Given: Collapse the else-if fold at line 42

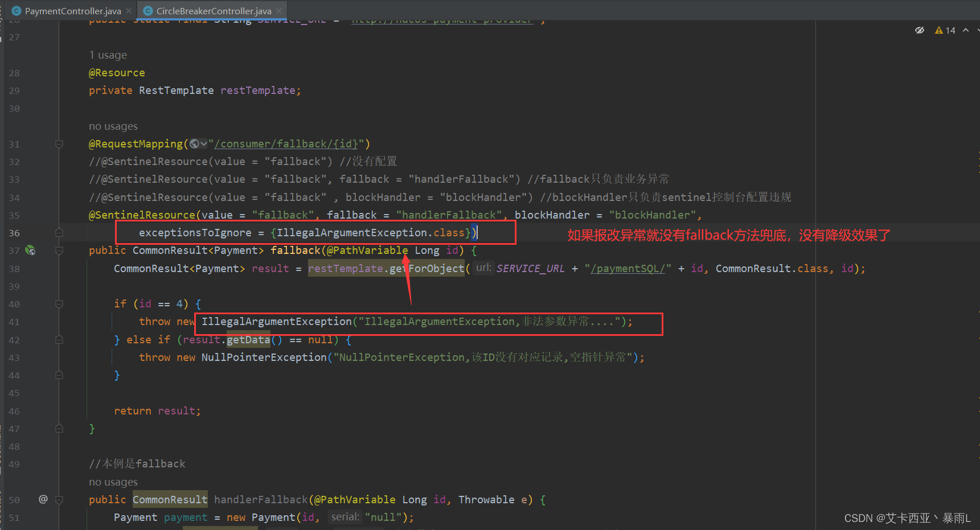Looking at the screenshot, I should (59, 340).
